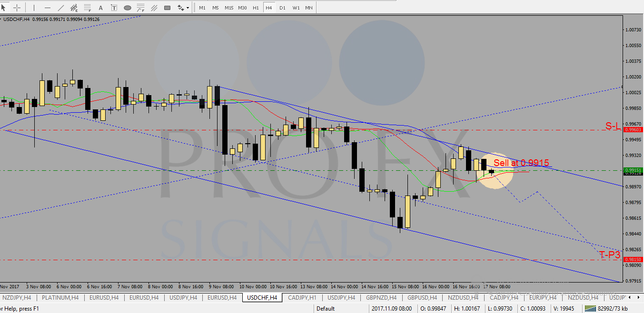The height and width of the screenshot is (313, 644).
Task: Click the red 0.98150 take-profit price label
Action: tap(633, 260)
